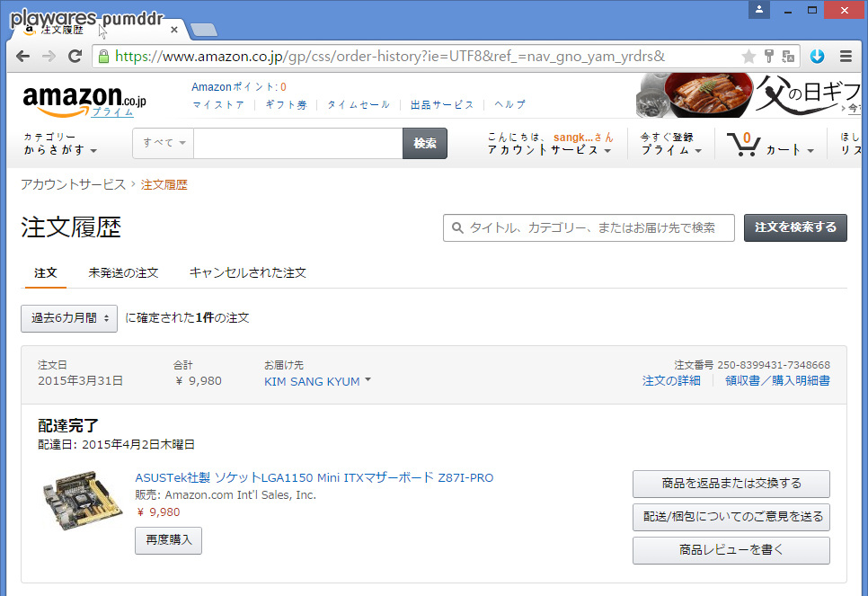Reload the page with the refresh icon
Screen dimensions: 868x596
click(75, 56)
